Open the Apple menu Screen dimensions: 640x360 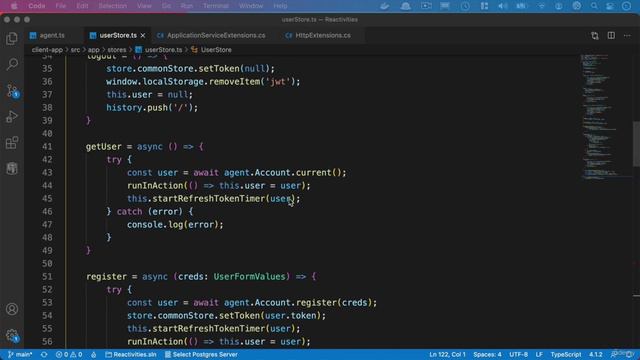(14, 6)
